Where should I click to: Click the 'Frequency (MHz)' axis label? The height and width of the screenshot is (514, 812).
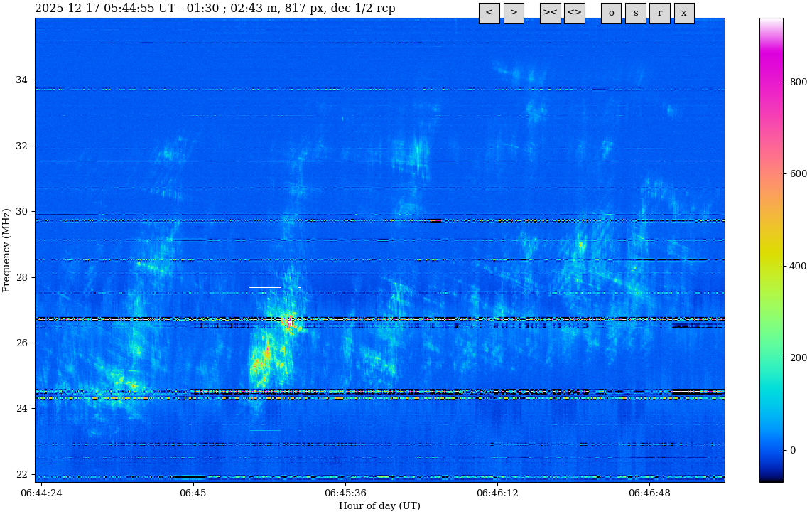(x=7, y=250)
